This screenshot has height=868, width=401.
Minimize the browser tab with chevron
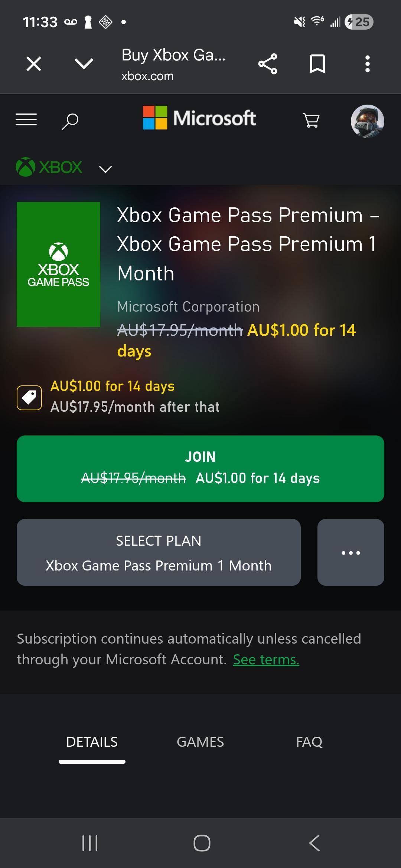click(84, 63)
